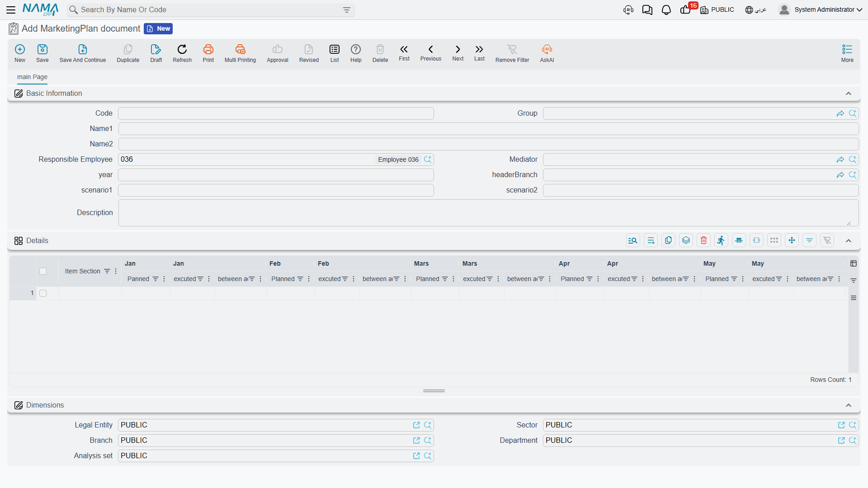Open Group field navigate arrow
The image size is (868, 488).
(x=840, y=113)
